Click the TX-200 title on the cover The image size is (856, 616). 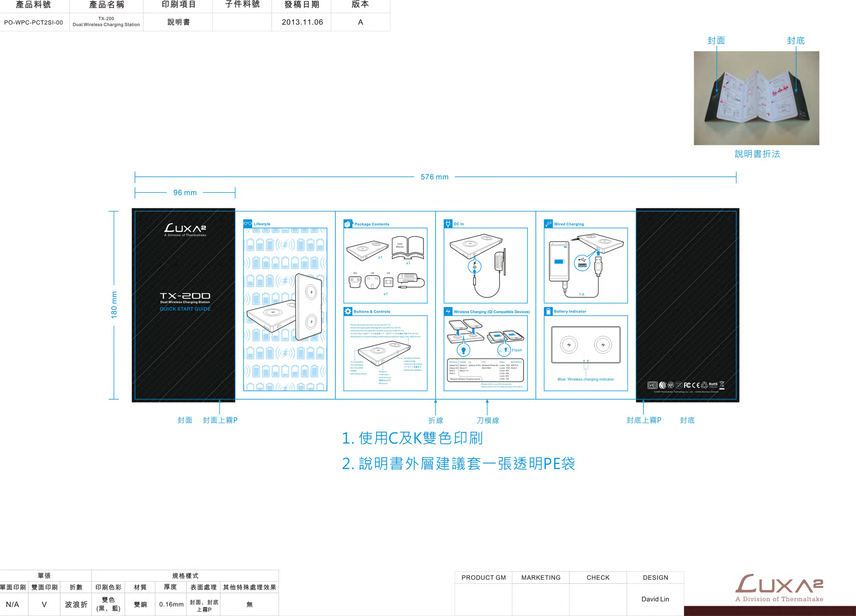tap(185, 296)
